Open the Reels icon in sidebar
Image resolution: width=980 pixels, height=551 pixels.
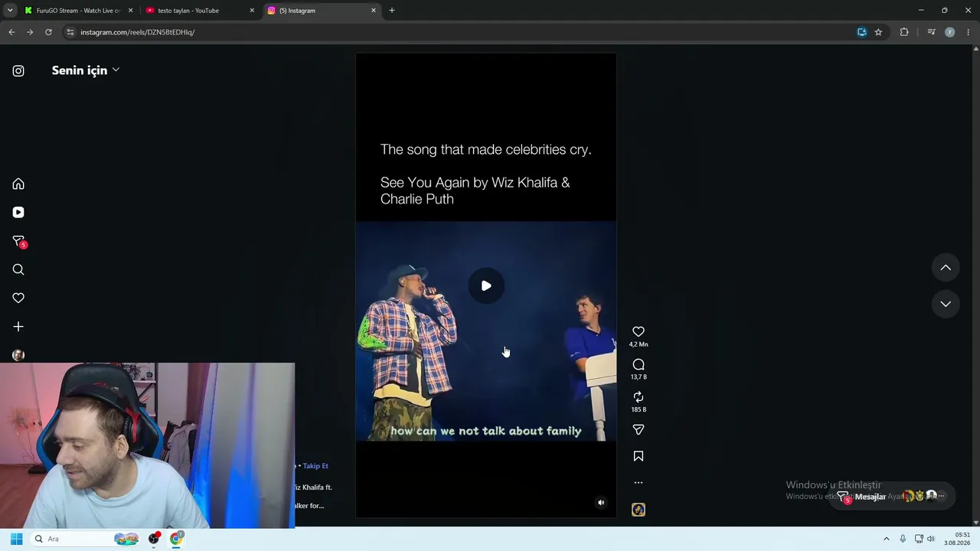coord(18,213)
